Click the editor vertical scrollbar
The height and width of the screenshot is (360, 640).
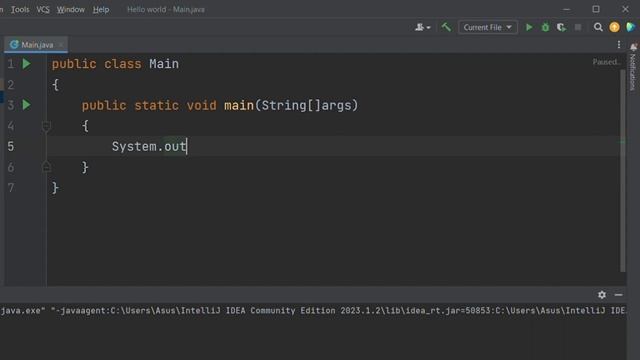pos(622,171)
